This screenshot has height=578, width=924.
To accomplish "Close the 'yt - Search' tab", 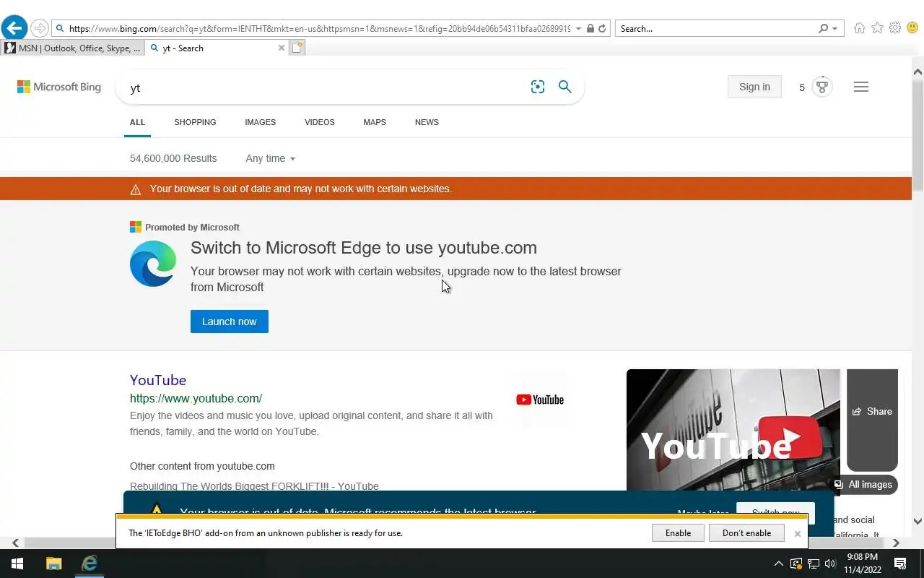I will point(282,48).
